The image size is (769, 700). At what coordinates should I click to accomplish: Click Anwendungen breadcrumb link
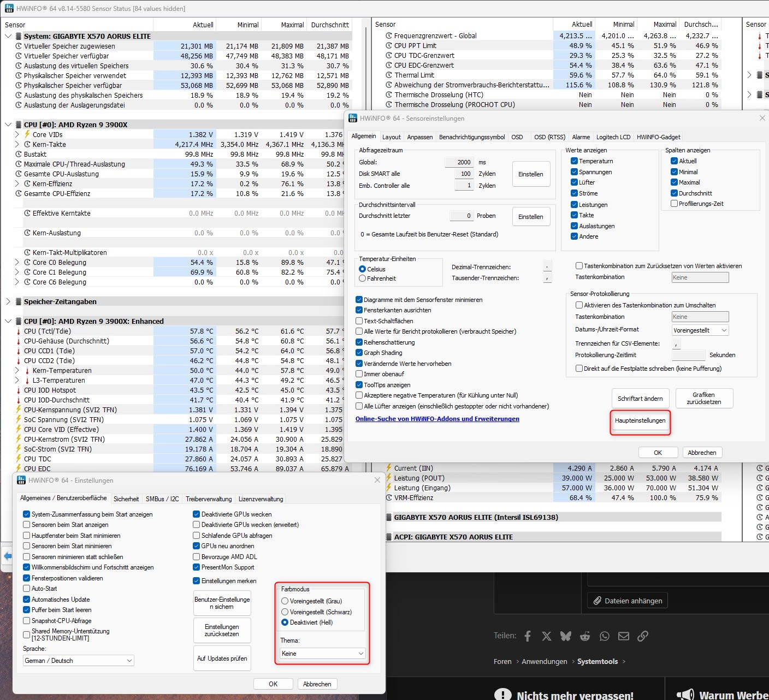point(545,661)
